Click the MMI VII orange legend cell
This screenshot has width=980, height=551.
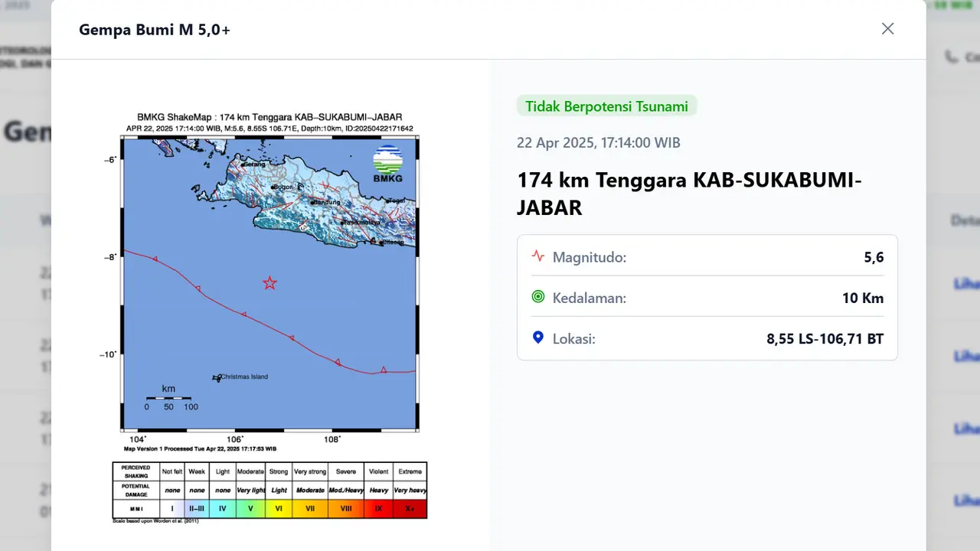[x=310, y=508]
